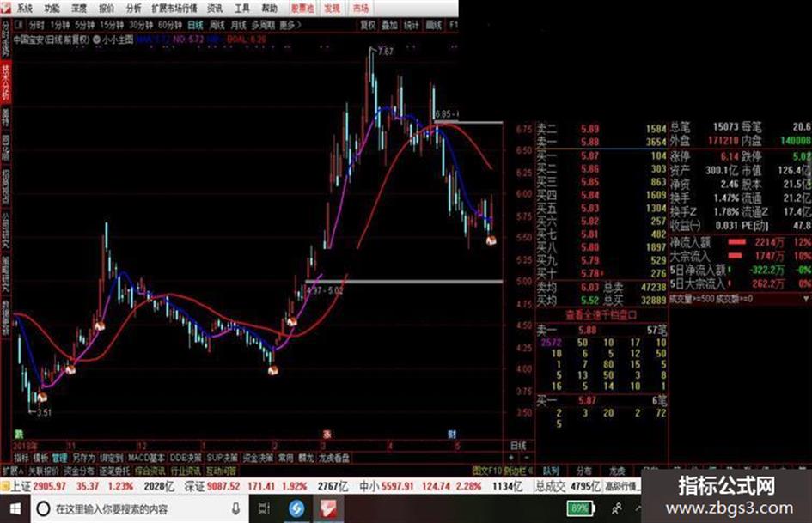The image size is (812, 523).
Task: Open the 系统 menu
Action: [24, 9]
